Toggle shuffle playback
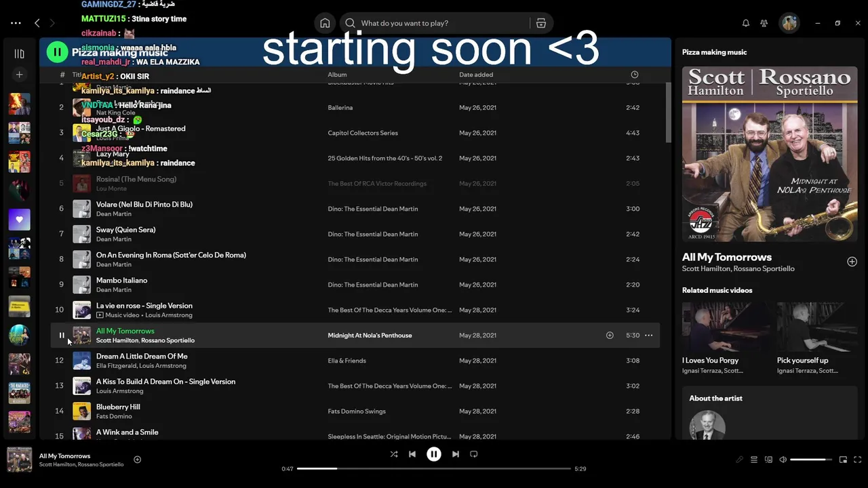 click(x=394, y=454)
